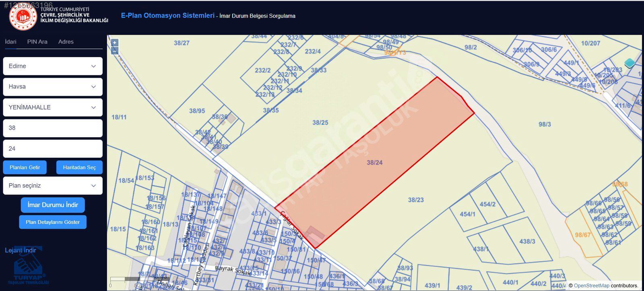
Task: Click İmar Durumu İndir button
Action: click(53, 205)
